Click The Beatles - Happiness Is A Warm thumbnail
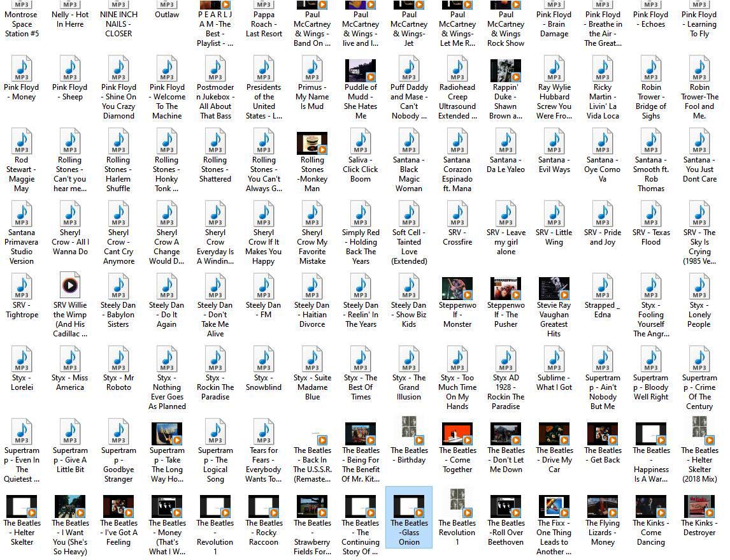The image size is (730, 560). 651,433
